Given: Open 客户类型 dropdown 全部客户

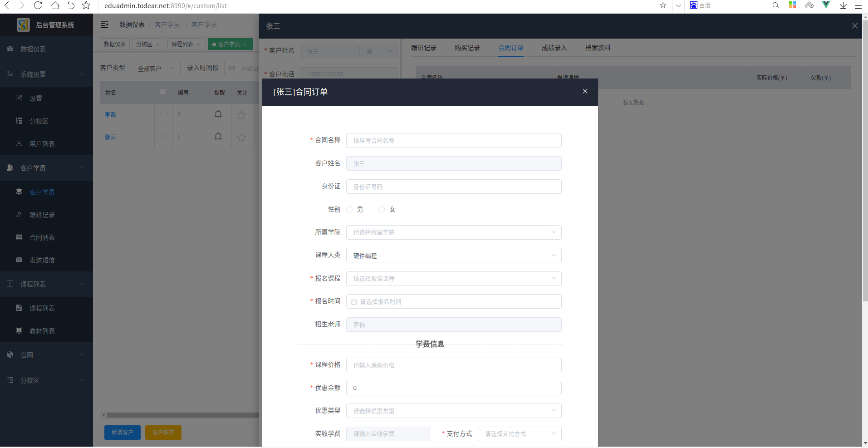Looking at the screenshot, I should coord(156,68).
